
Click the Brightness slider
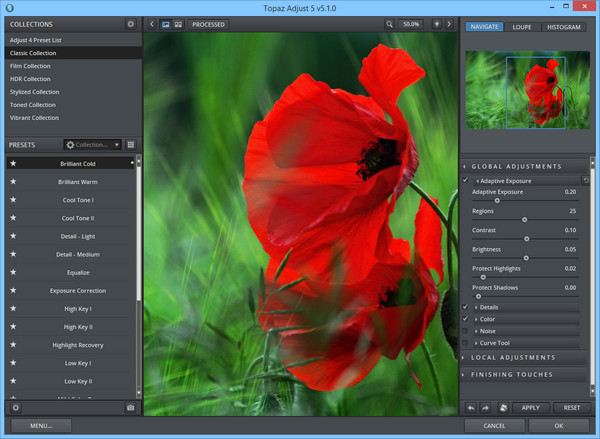click(x=525, y=257)
